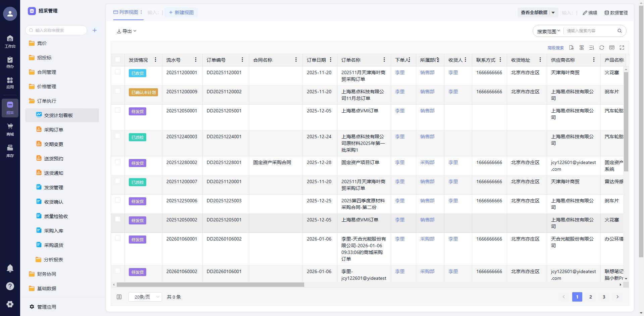
Task: Open the 查看全部数据 dropdown arrow
Action: 553,13
